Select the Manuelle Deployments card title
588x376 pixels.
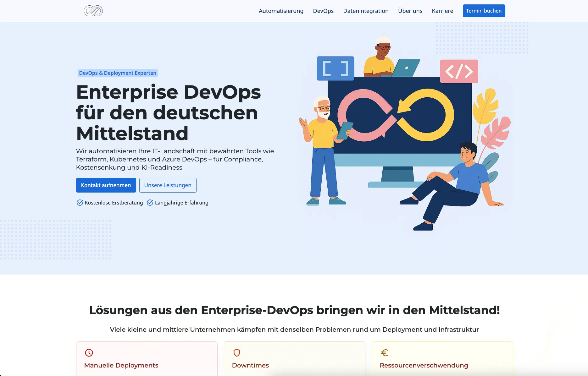pyautogui.click(x=121, y=365)
